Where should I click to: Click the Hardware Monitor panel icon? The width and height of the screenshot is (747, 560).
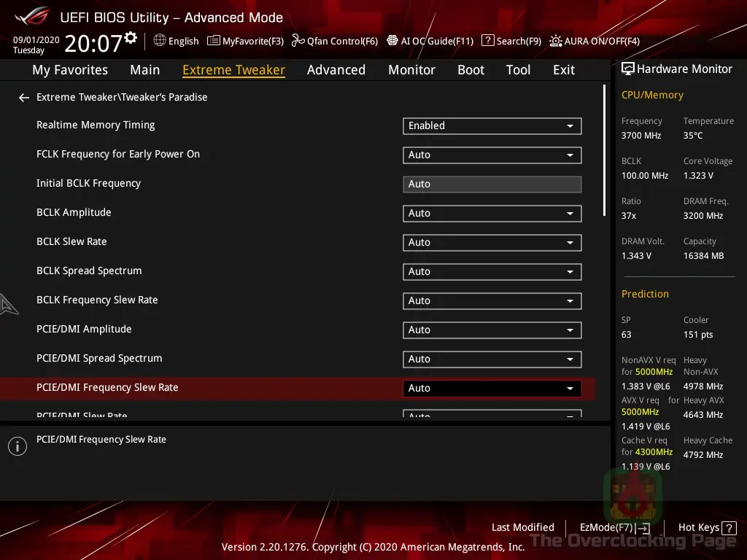[627, 69]
